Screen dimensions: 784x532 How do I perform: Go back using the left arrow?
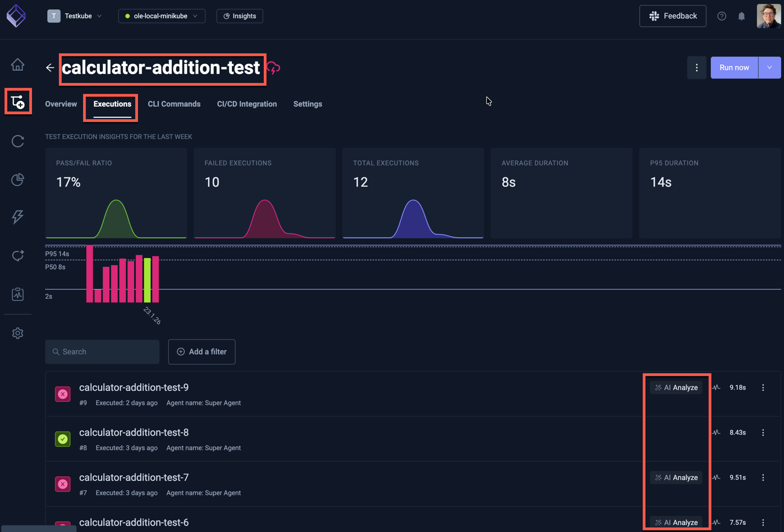(50, 68)
